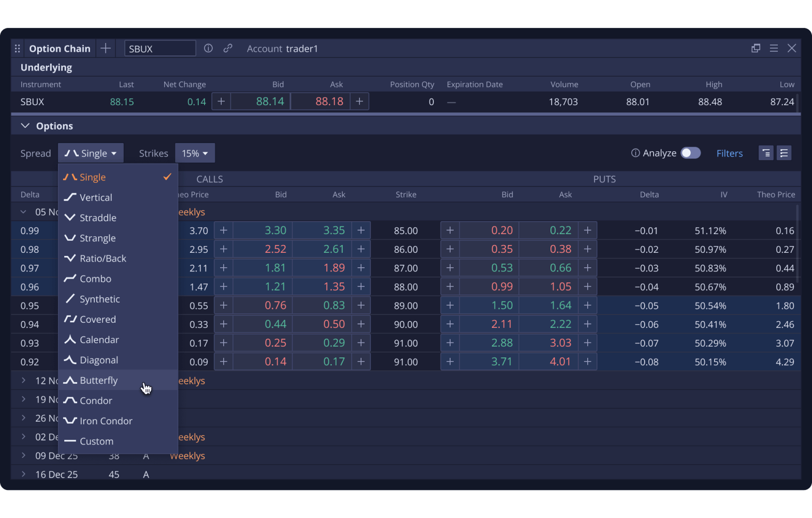This screenshot has height=518, width=812.
Task: Open the hamburger menu icon in title bar
Action: pos(774,48)
